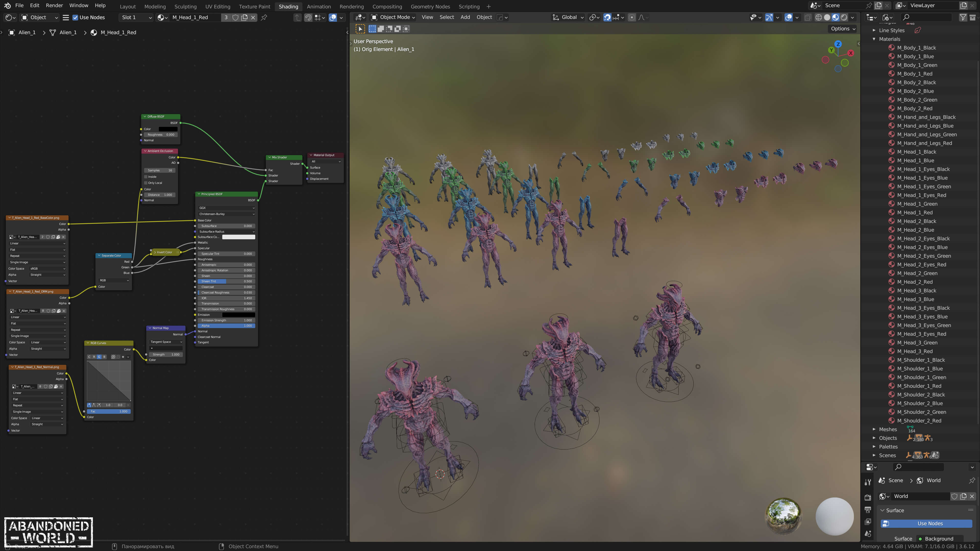Expand the Meshes entry in outliner
980x551 pixels.
coord(874,429)
